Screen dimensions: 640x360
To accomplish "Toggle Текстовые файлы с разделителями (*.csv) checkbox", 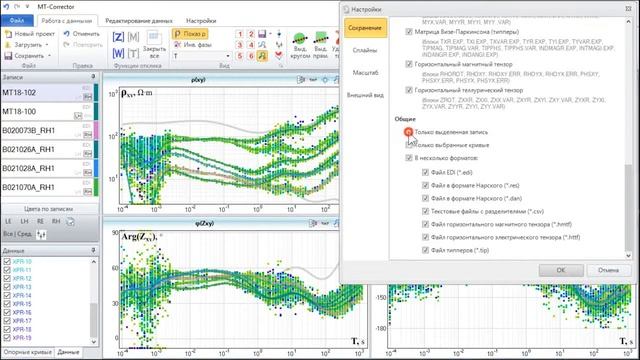I will (425, 211).
